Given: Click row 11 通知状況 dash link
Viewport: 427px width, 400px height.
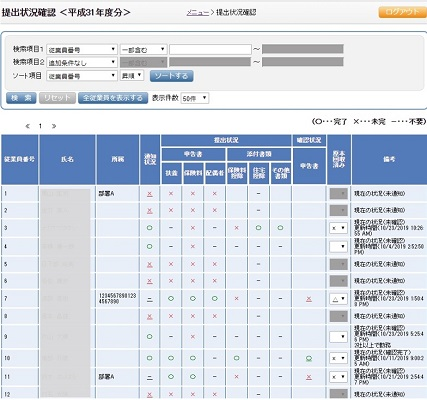Looking at the screenshot, I should coord(150,377).
